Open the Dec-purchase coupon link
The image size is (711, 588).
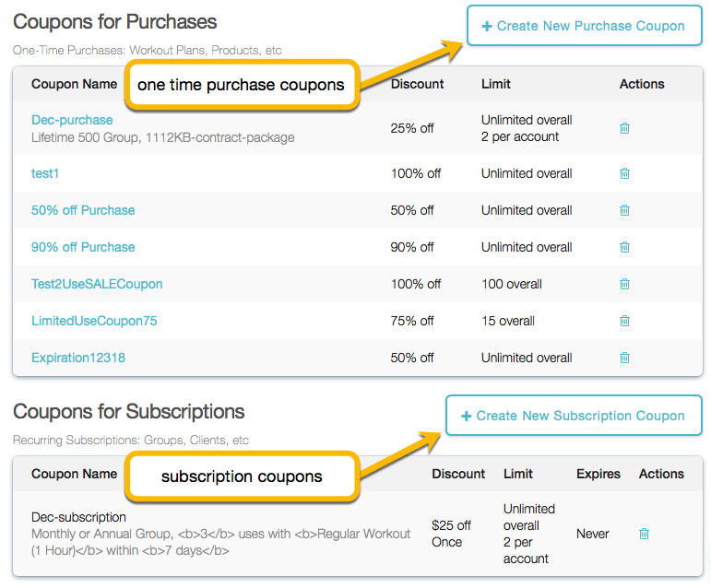pos(72,120)
